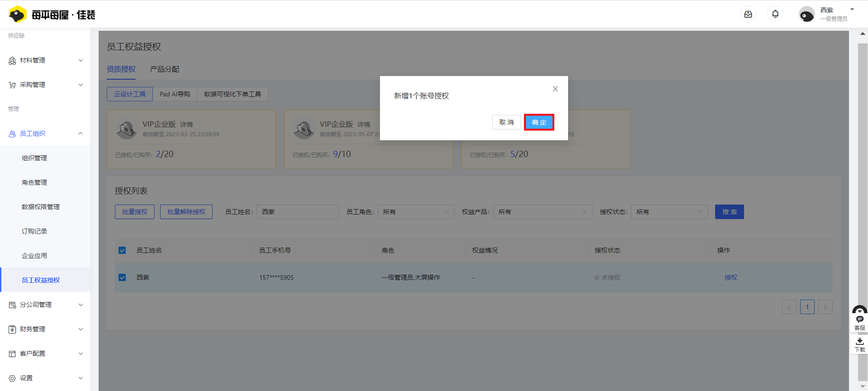Switch to the 产品分配 tab
Image resolution: width=868 pixels, height=391 pixels.
coord(165,69)
